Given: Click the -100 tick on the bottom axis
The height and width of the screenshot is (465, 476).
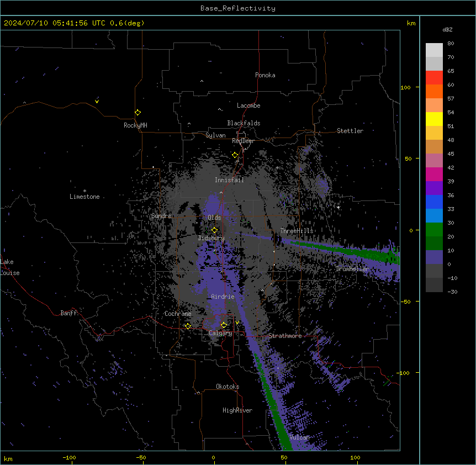Looking at the screenshot, I should tap(69, 457).
